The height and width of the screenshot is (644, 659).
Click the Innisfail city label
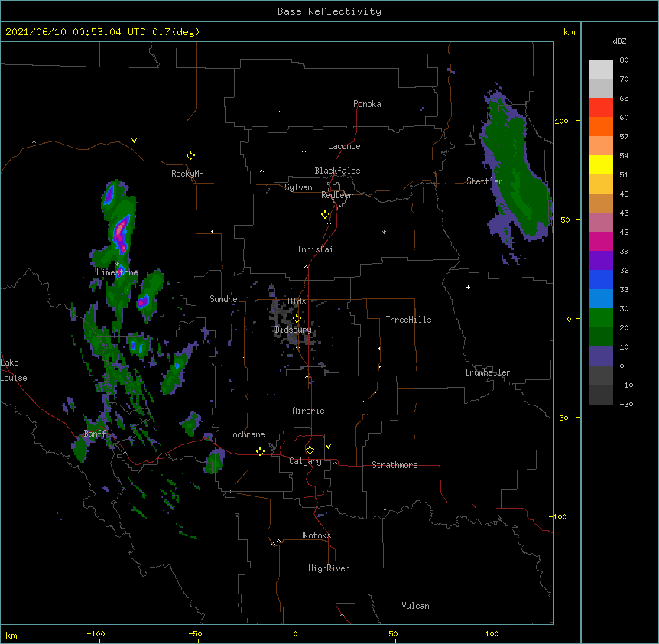317,249
